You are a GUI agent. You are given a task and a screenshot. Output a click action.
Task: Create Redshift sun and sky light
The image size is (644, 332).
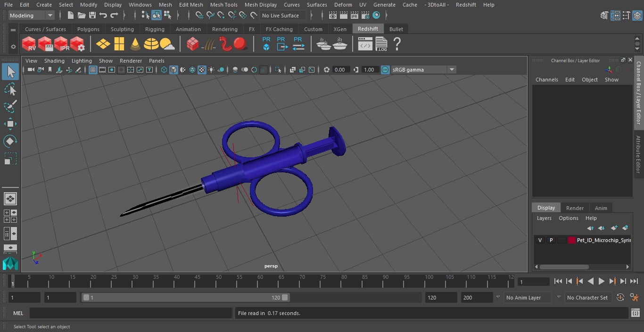coord(167,44)
